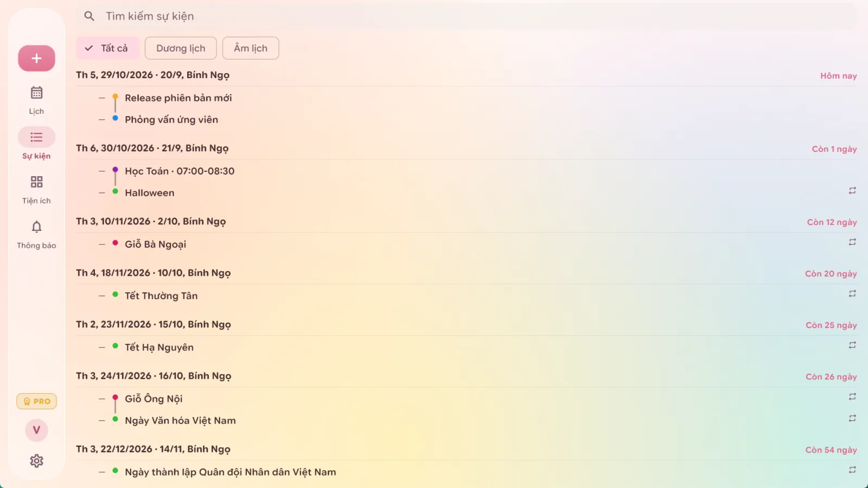
Task: Click repeat icon on Tết Hạ Nguyên row
Action: pyautogui.click(x=852, y=345)
